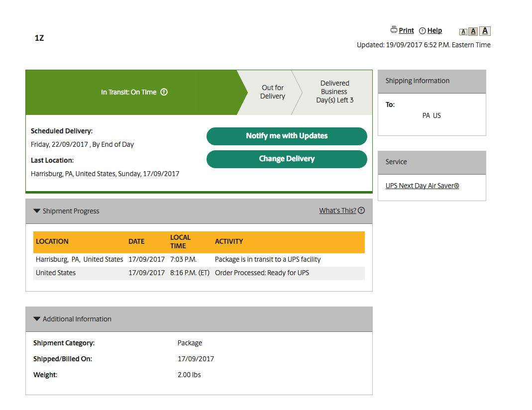532x410 pixels.
Task: Click the Out for Delivery progress step
Action: coord(272,92)
